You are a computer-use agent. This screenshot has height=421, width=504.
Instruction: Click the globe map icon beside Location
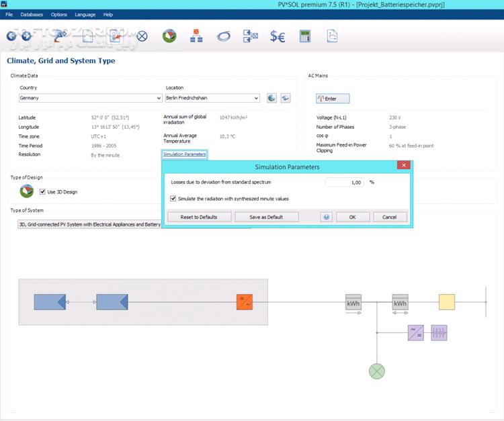(x=271, y=98)
